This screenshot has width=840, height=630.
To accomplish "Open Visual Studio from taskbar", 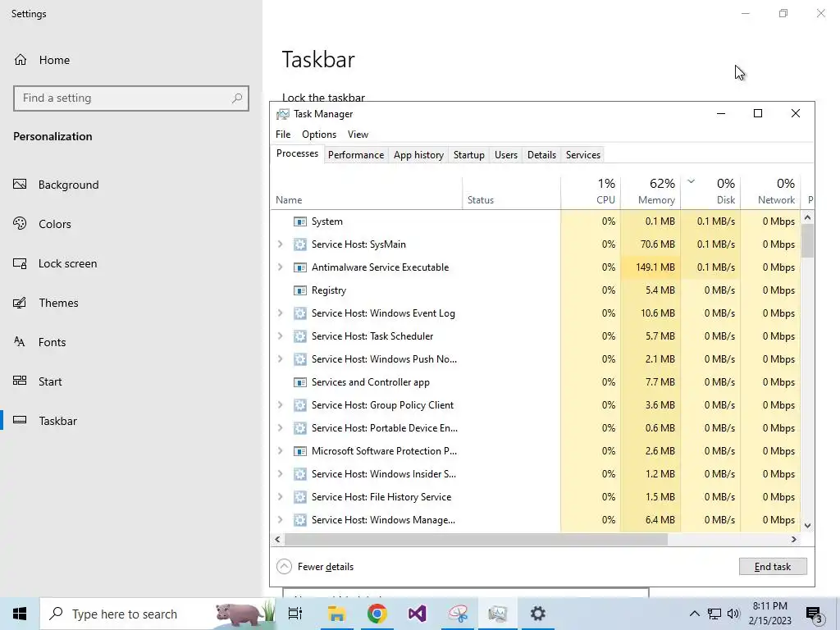I will click(418, 614).
